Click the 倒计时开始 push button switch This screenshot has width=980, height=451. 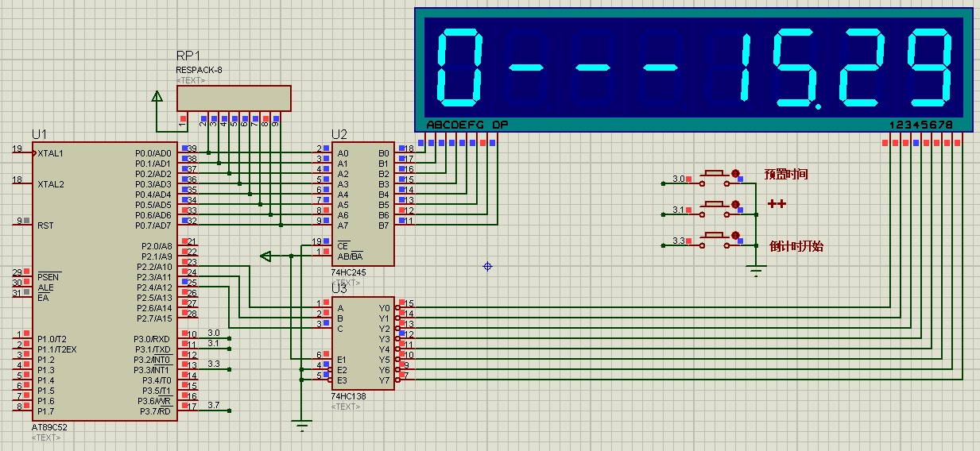click(714, 238)
